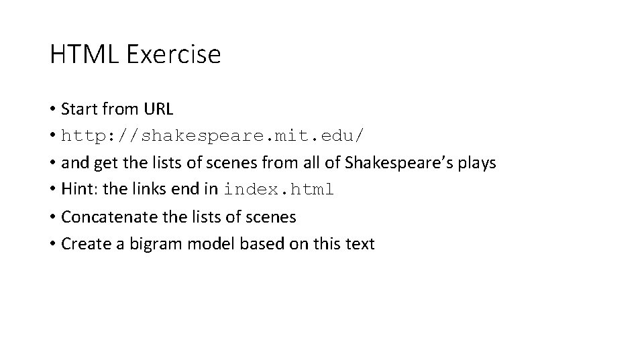Screen dimensions: 644x362
Task: Click the bullet dot before 'Start from URL'
Action: (52, 109)
